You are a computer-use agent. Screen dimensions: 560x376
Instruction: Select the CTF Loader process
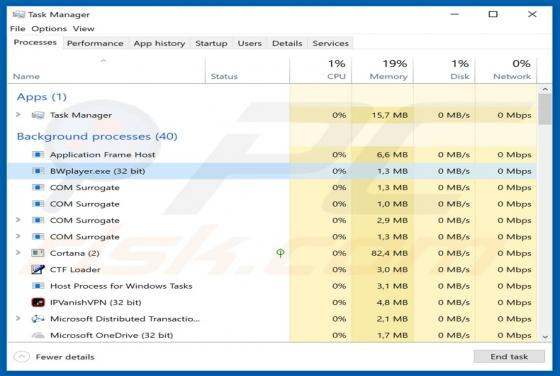[x=272, y=270]
